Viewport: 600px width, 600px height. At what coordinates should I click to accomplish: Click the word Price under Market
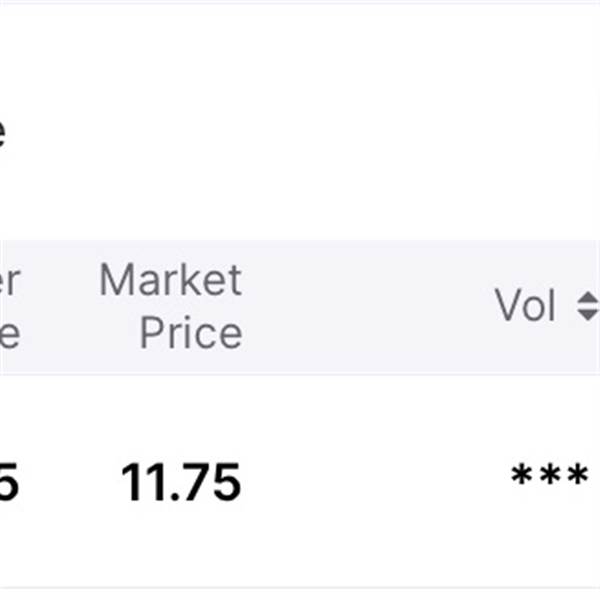pos(191,332)
